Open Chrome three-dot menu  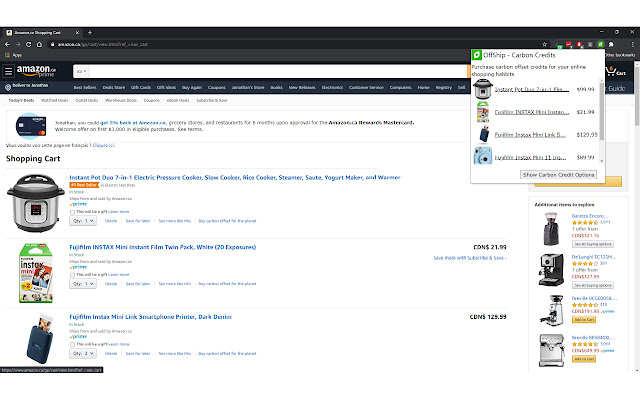633,44
